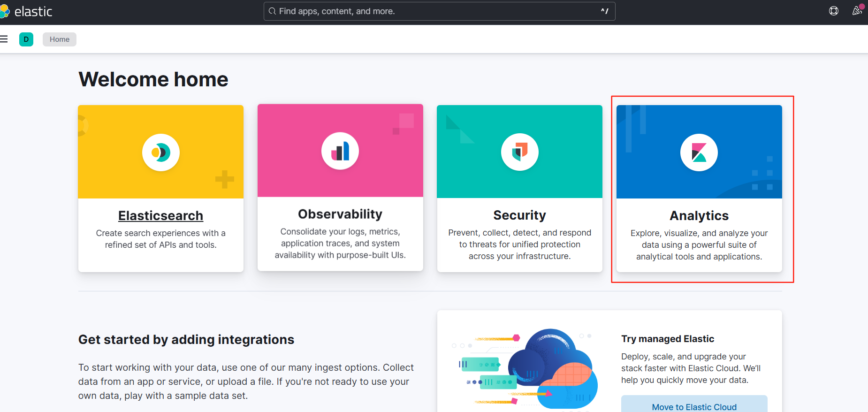Open the Analytics card title
Screen dimensions: 868x412
699,216
